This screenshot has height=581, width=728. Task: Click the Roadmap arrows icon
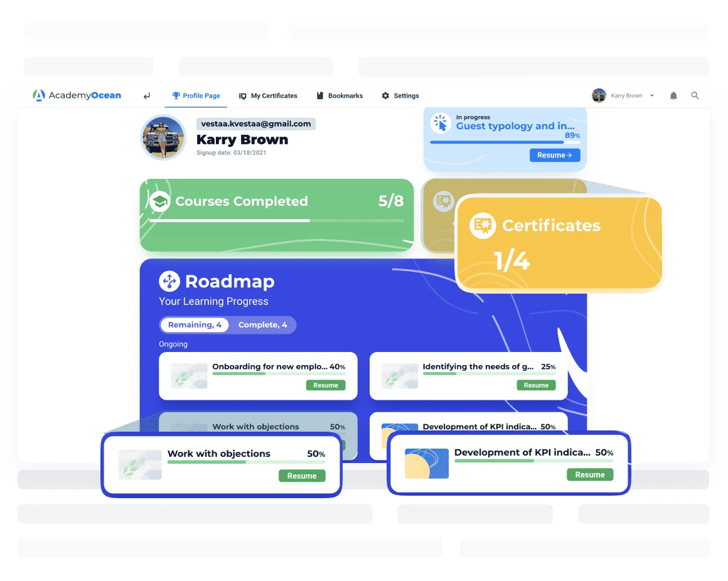(x=169, y=281)
